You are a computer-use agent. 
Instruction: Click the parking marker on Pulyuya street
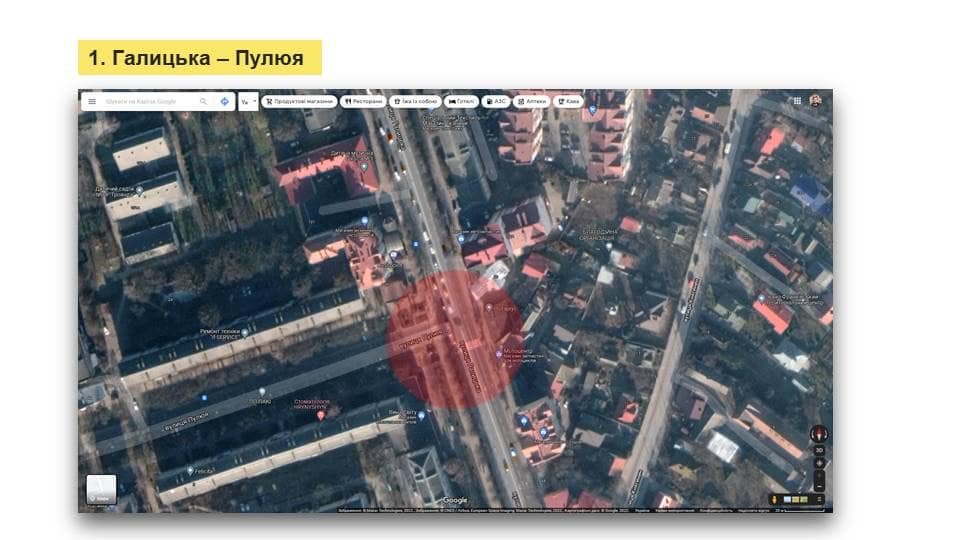[204, 397]
